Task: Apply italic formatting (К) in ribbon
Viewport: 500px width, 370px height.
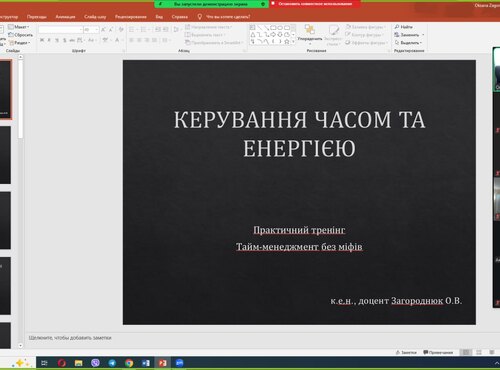Action: point(49,40)
